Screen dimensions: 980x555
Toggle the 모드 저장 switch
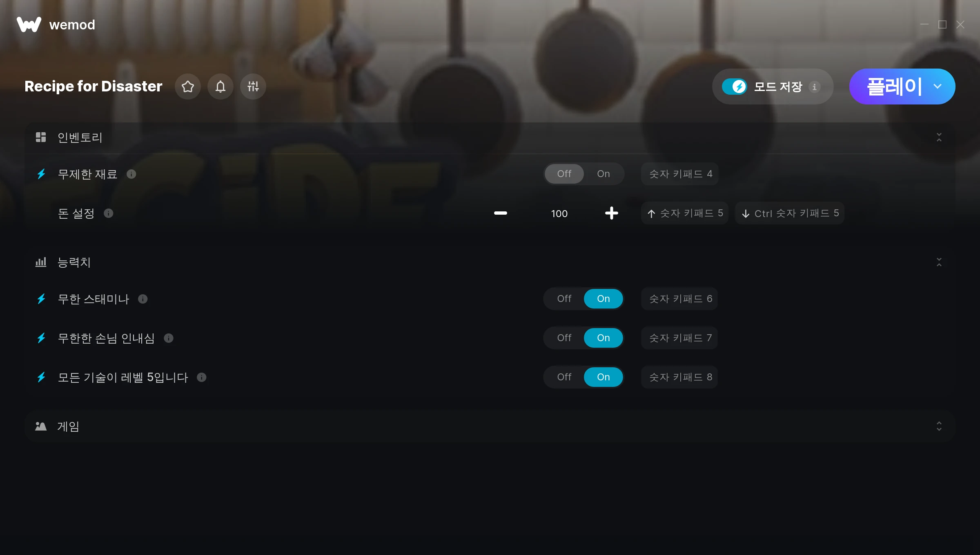click(734, 87)
